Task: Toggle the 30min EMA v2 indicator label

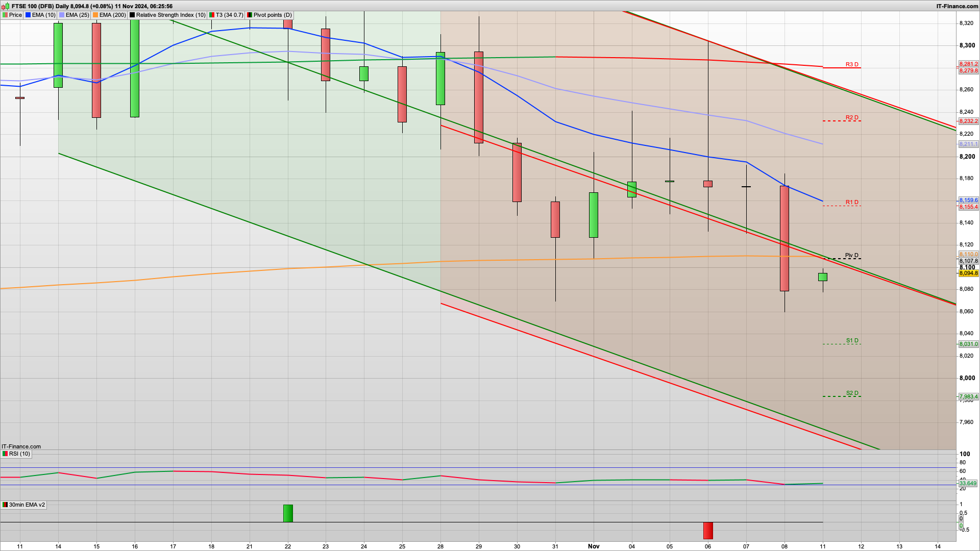Action: 24,505
